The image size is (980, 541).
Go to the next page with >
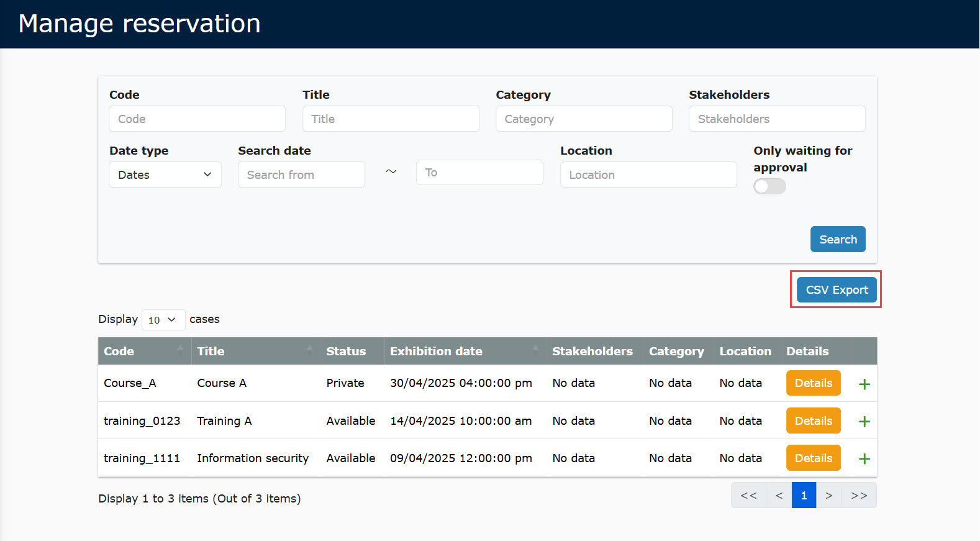pyautogui.click(x=828, y=495)
